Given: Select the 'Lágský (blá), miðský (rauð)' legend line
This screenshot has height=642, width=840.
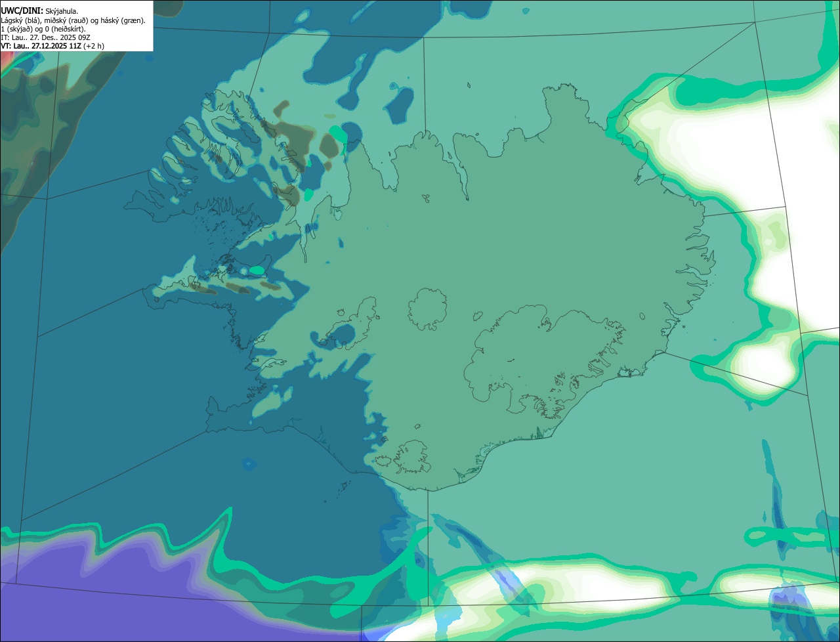Looking at the screenshot, I should click(73, 20).
